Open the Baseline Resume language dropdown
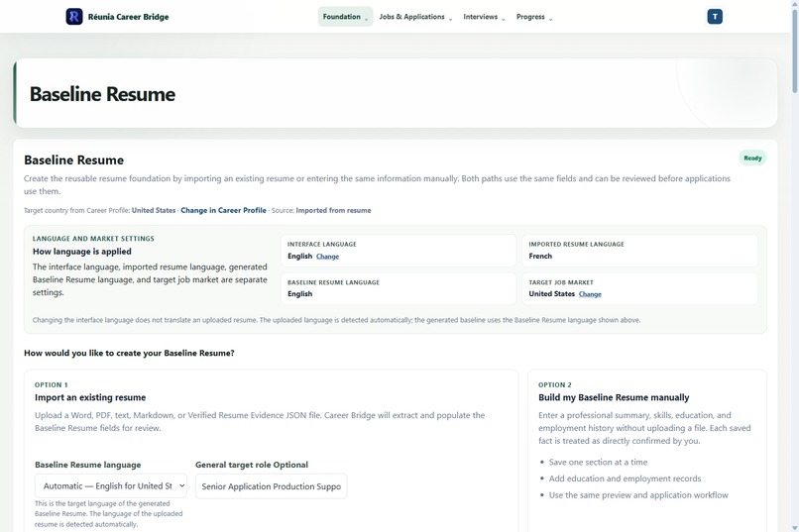This screenshot has height=532, width=799. 111,486
